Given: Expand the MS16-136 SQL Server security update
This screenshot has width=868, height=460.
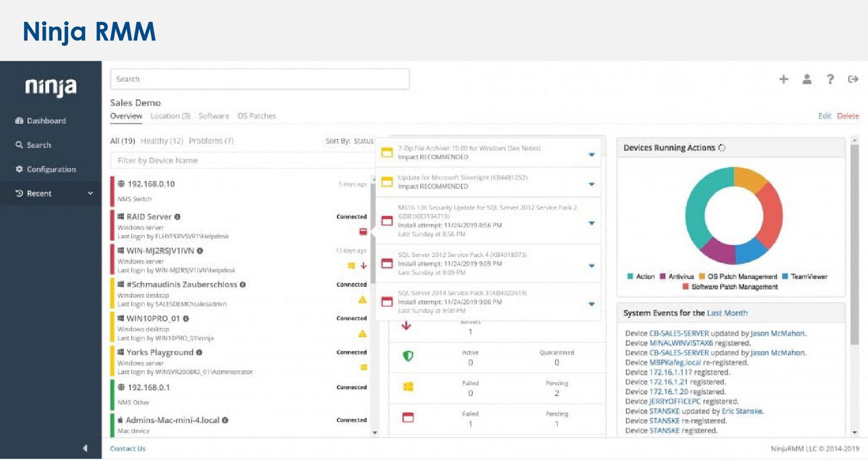Looking at the screenshot, I should (x=591, y=223).
